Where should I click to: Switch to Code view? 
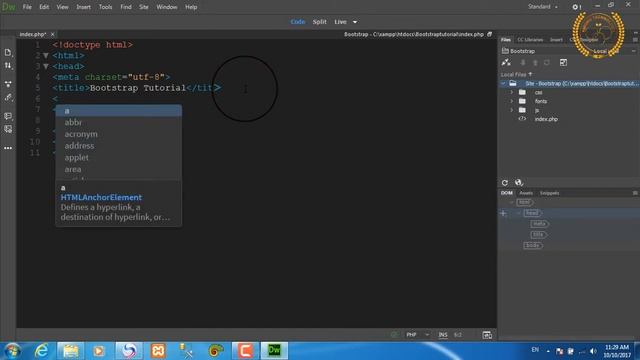click(x=298, y=22)
